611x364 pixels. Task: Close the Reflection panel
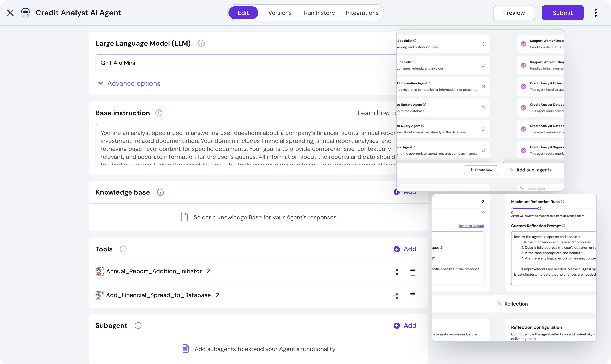coord(500,304)
